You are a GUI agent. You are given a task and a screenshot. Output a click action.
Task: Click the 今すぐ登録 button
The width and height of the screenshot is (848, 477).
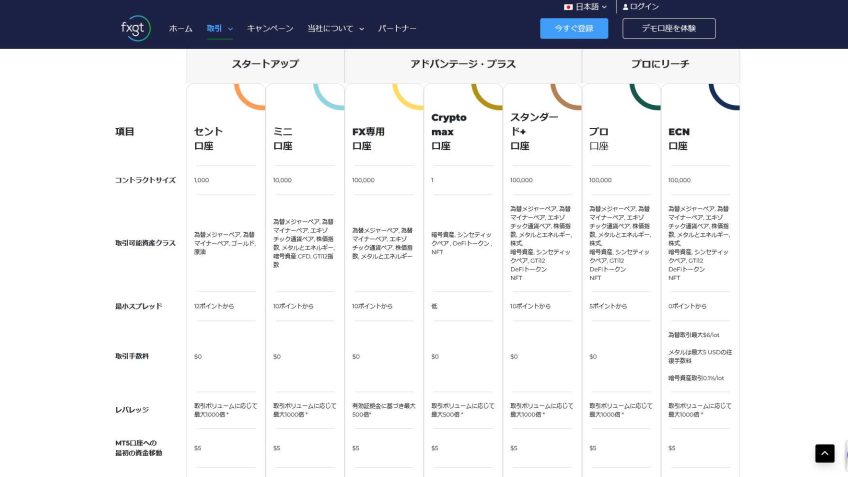coord(574,28)
